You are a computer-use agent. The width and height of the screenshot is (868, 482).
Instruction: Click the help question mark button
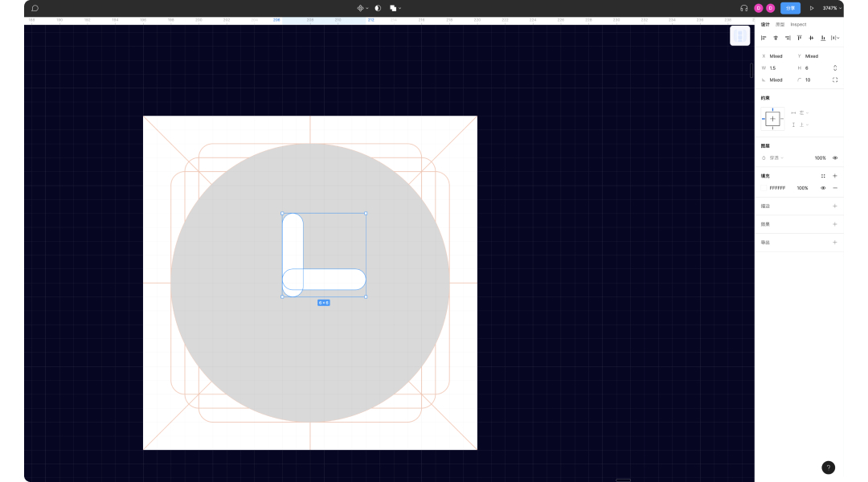pyautogui.click(x=828, y=468)
